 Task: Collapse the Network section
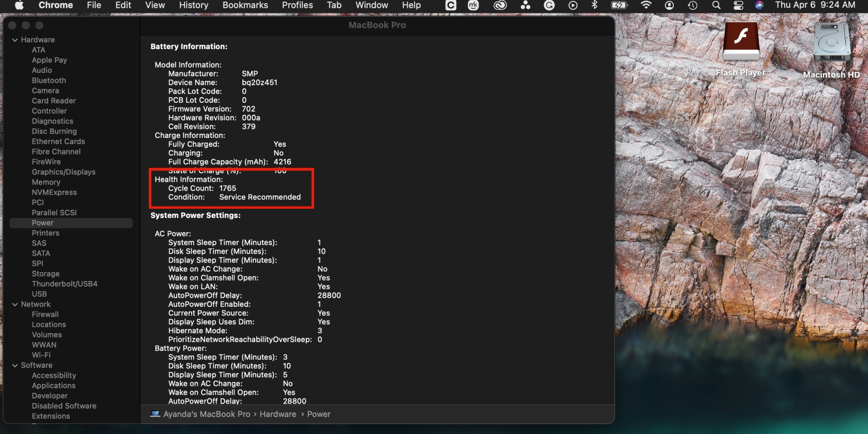tap(15, 304)
